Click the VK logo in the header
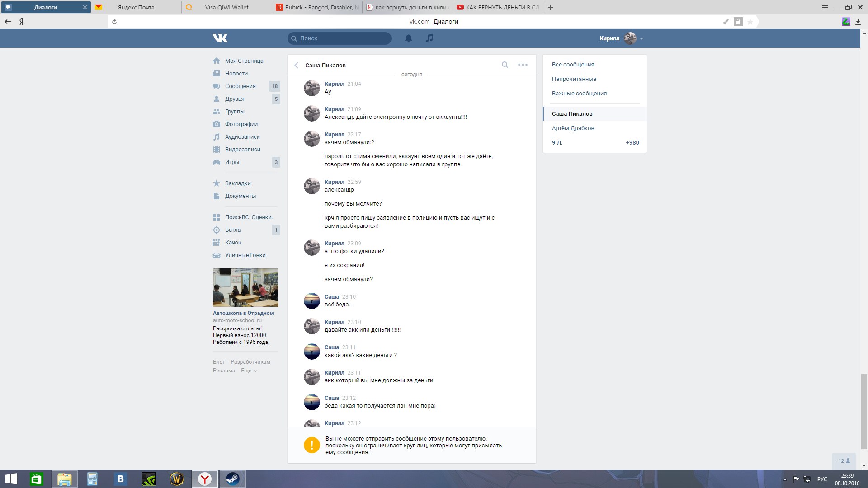 click(220, 38)
